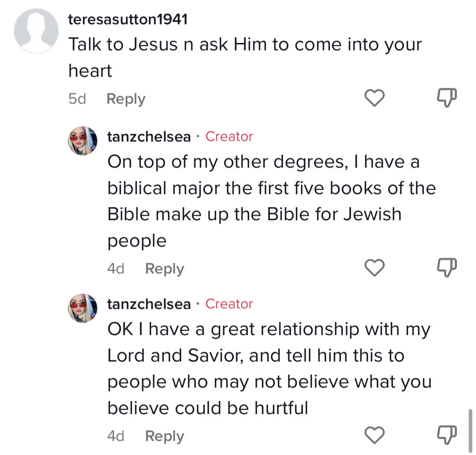
Task: Thumbs-down the Lord and Savior reply
Action: (447, 435)
